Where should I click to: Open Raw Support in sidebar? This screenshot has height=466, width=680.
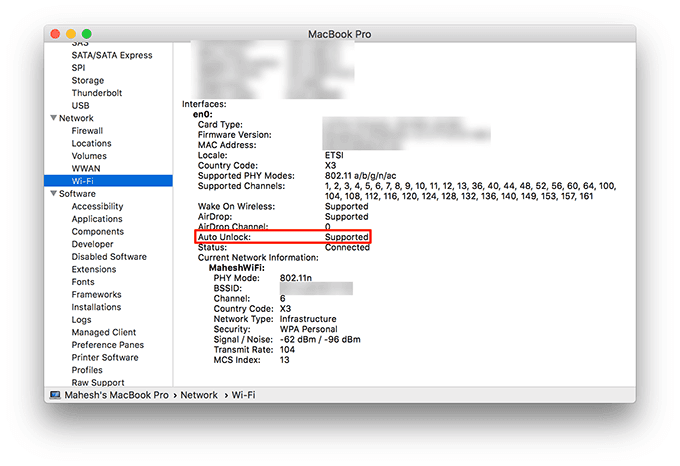pyautogui.click(x=98, y=382)
